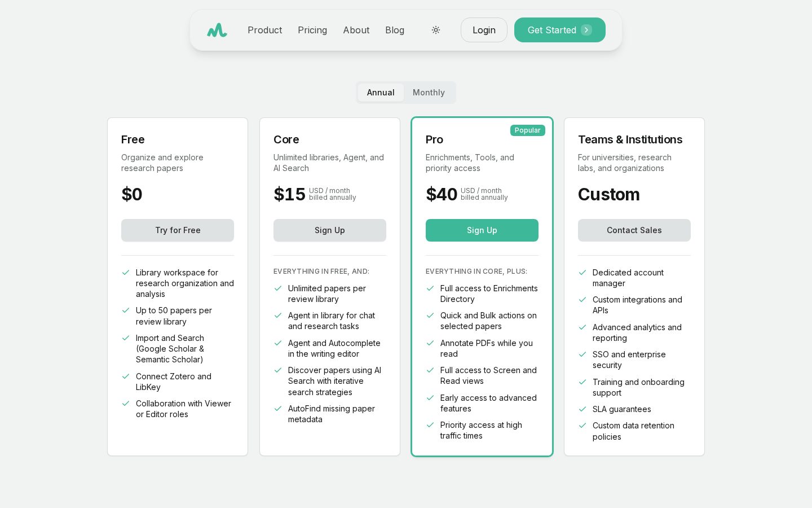
Task: Click checkmark beside Annotate PDFs while you read
Action: click(x=430, y=343)
